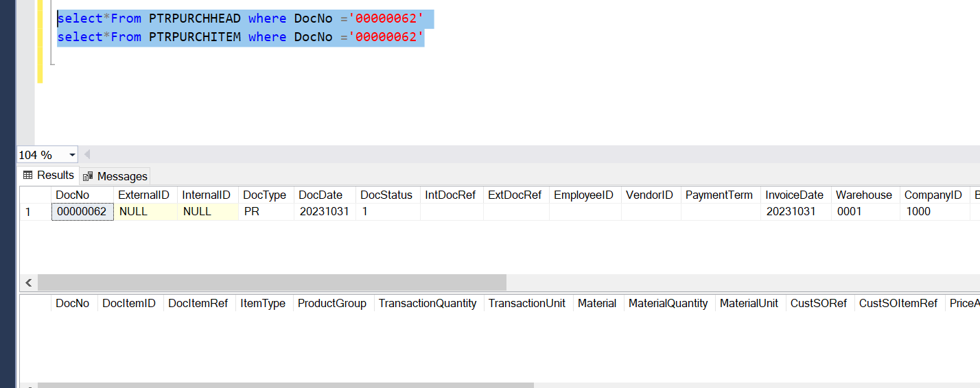
Task: Click the Messages tab icon
Action: 88,177
